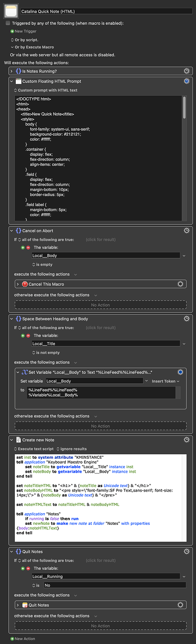The width and height of the screenshot is (196, 644).
Task: Add condition with green plus in Space Between Heading
Action: tap(23, 335)
